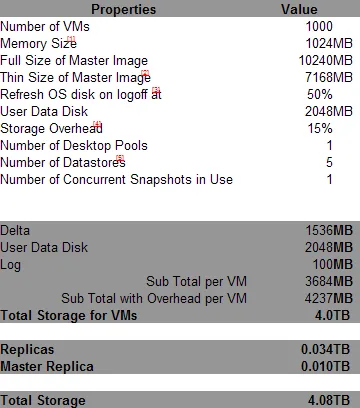Click footnote marker 1 beside Memory Size
This screenshot has height=408, width=360.
click(71, 39)
